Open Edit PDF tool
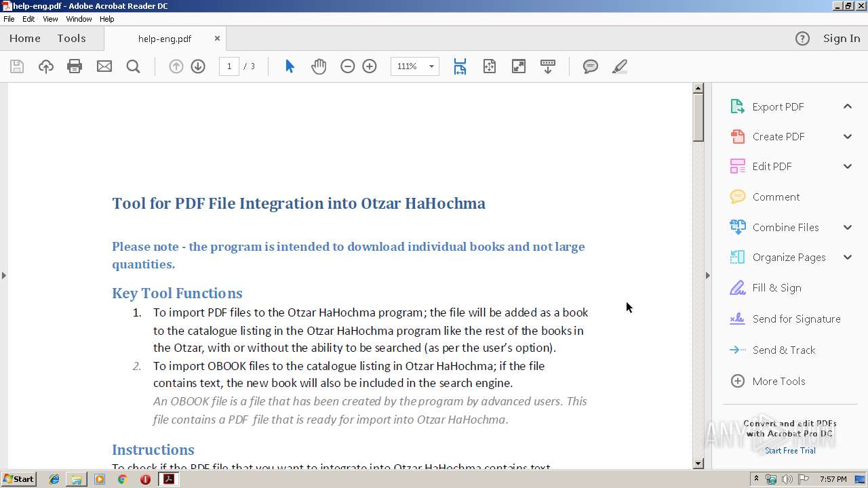 pyautogui.click(x=772, y=166)
